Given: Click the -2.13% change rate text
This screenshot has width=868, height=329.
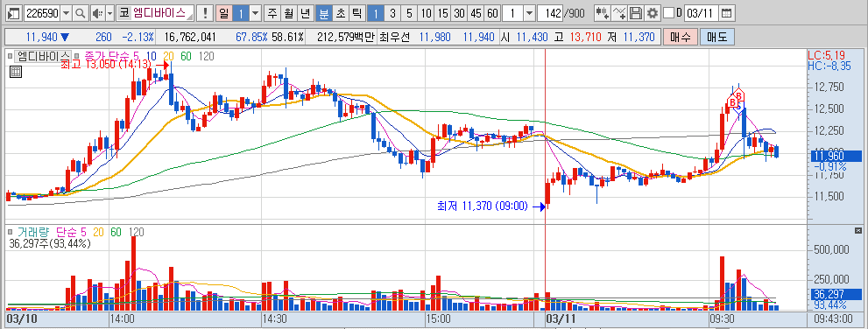Looking at the screenshot, I should 138,38.
